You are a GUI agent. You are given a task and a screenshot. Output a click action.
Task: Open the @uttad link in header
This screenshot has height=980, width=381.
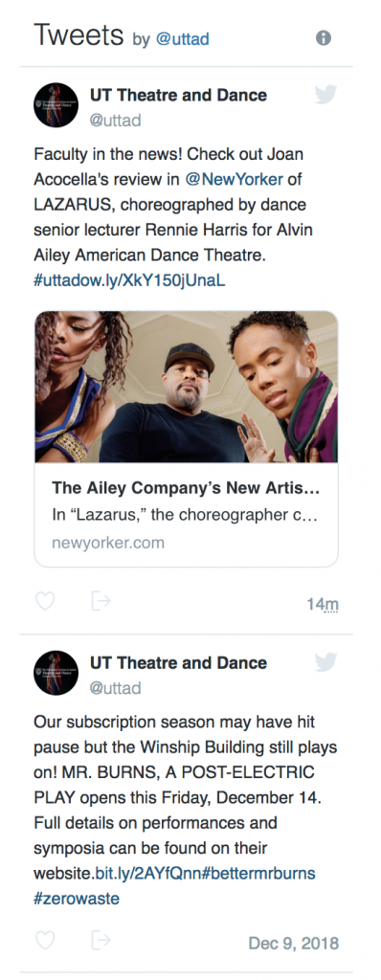(182, 39)
